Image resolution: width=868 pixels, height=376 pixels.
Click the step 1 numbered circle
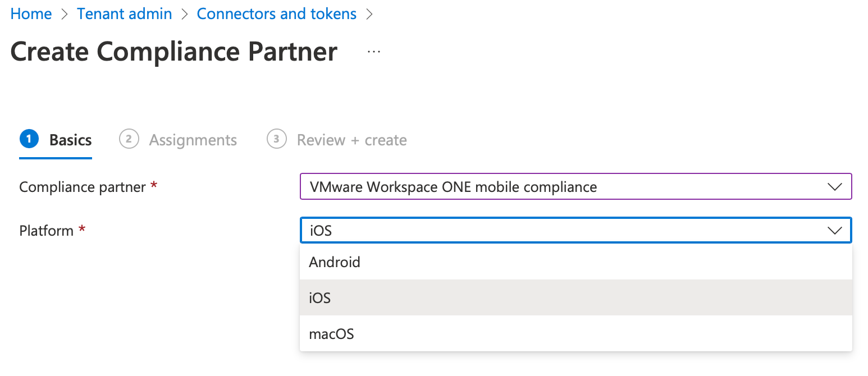click(x=29, y=139)
